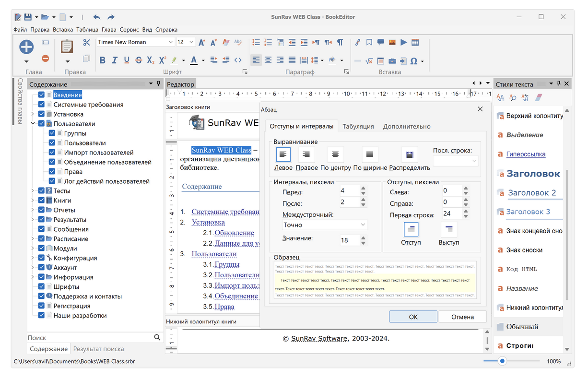Open the font name dropdown (Times New Roman)
The width and height of the screenshot is (588, 379).
(170, 42)
